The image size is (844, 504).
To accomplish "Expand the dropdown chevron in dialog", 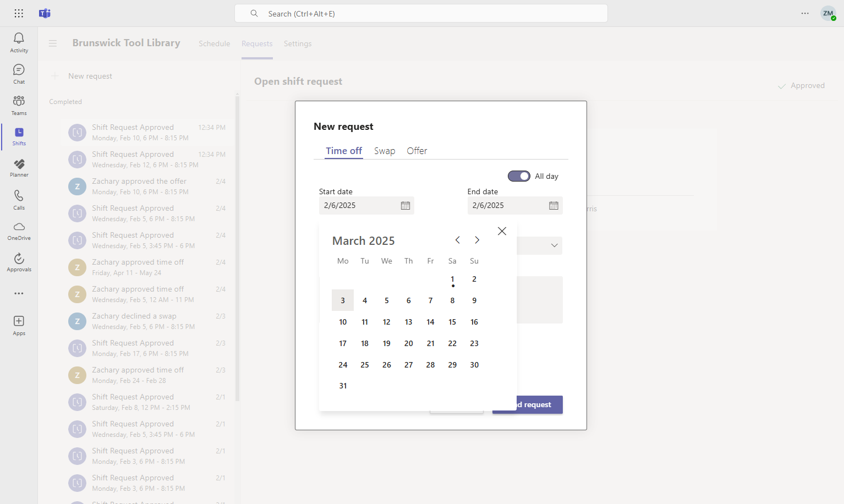I will [x=554, y=245].
